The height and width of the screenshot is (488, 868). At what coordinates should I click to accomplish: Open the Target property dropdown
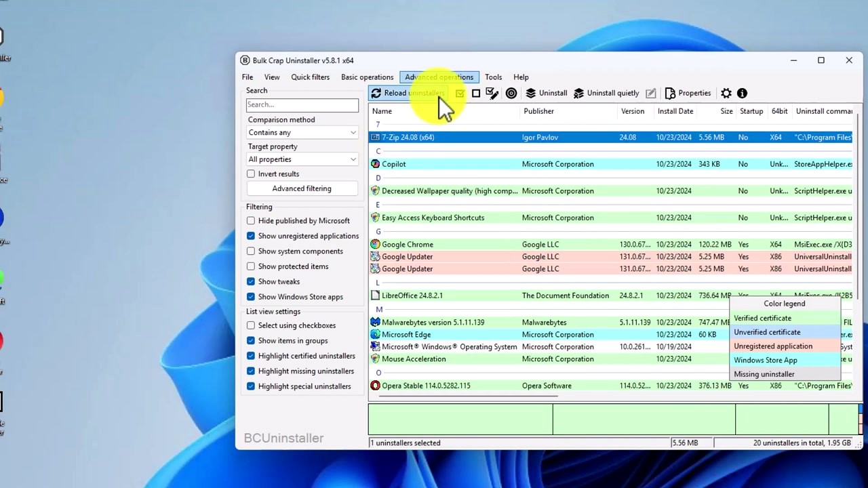[x=302, y=159]
